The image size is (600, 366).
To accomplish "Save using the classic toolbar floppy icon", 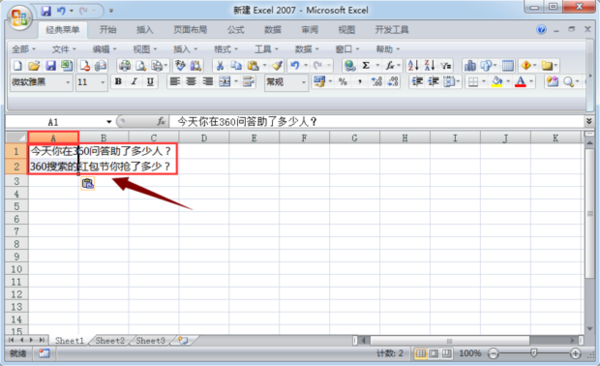I will coord(51,65).
